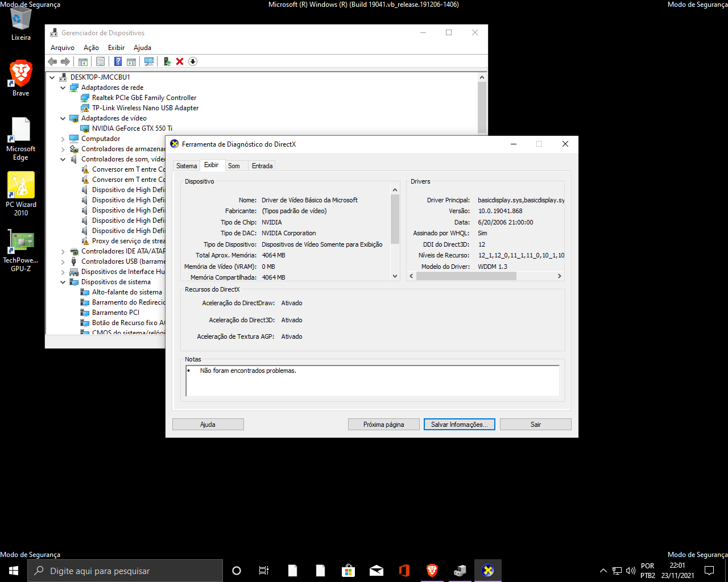The width and height of the screenshot is (728, 582).
Task: Click the scan for hardware changes monitor icon
Action: click(x=149, y=61)
